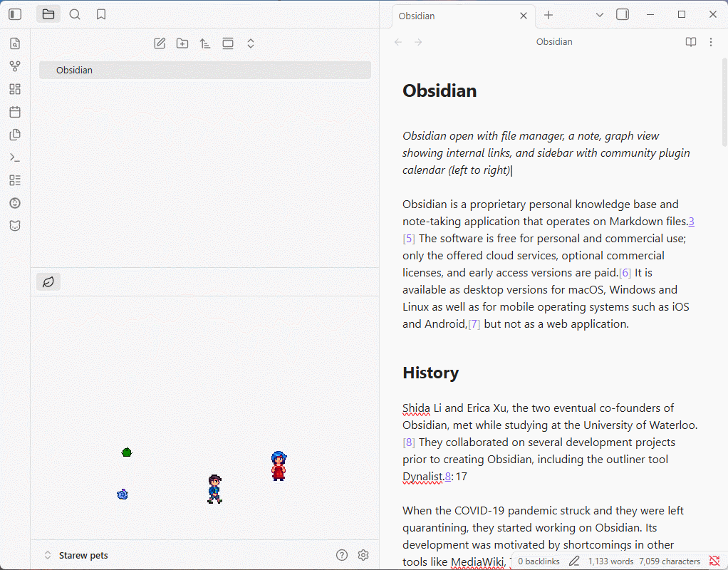Follow the footnote link 3

(x=692, y=221)
